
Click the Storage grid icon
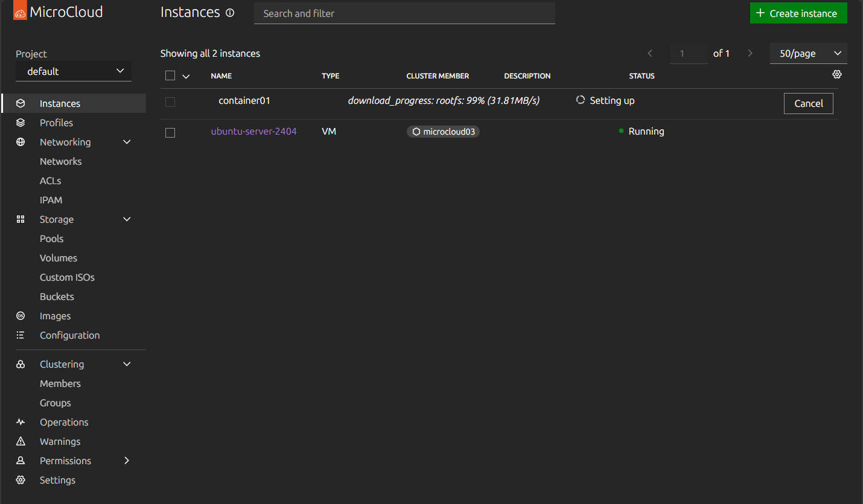(x=21, y=219)
